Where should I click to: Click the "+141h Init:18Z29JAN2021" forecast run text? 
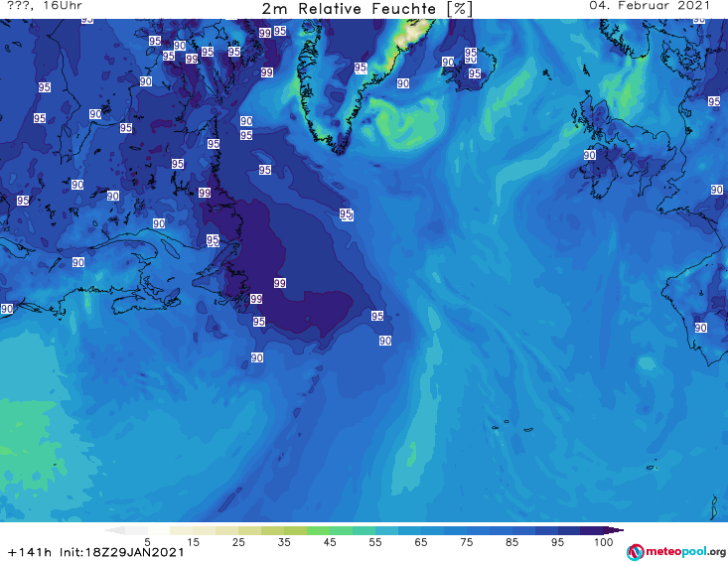coord(95,552)
